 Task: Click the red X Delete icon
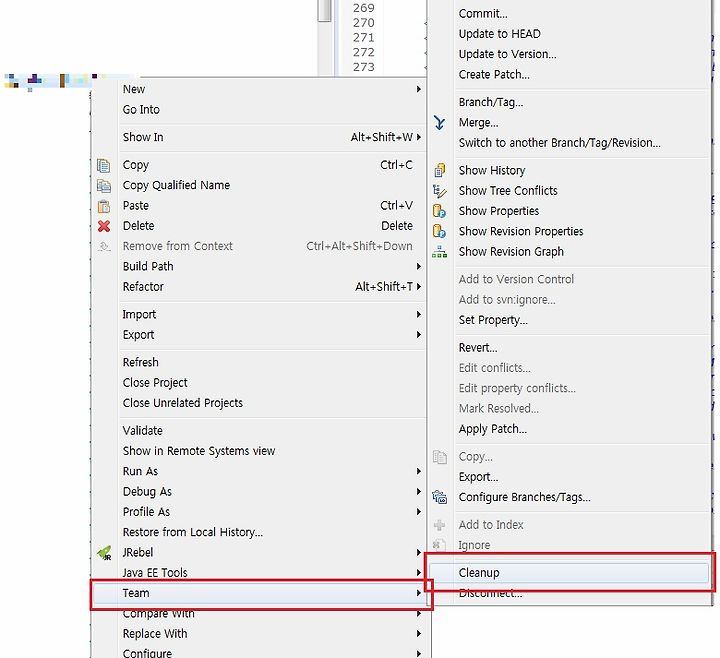[x=104, y=226]
